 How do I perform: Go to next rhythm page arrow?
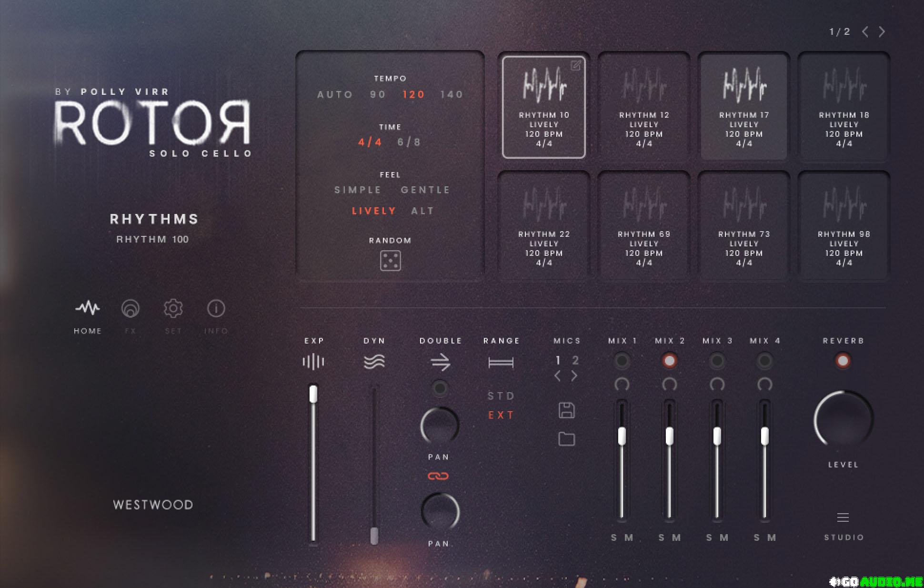pos(882,32)
